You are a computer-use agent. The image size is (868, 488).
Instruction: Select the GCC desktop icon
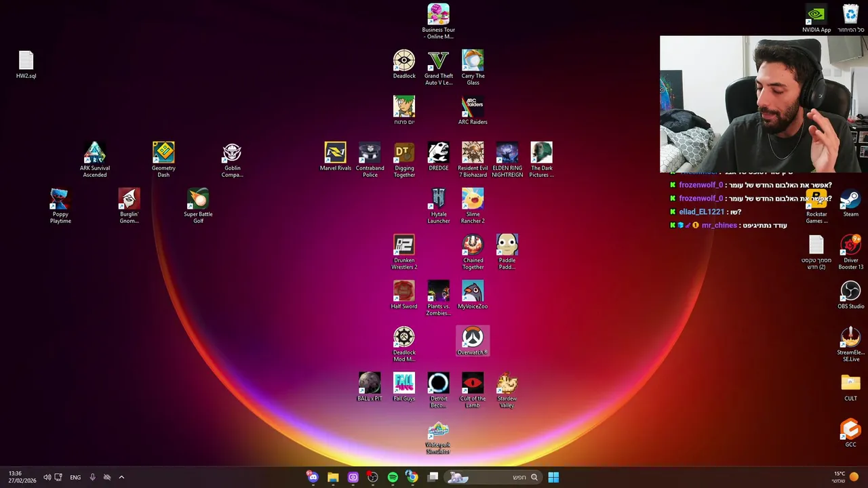(x=850, y=432)
